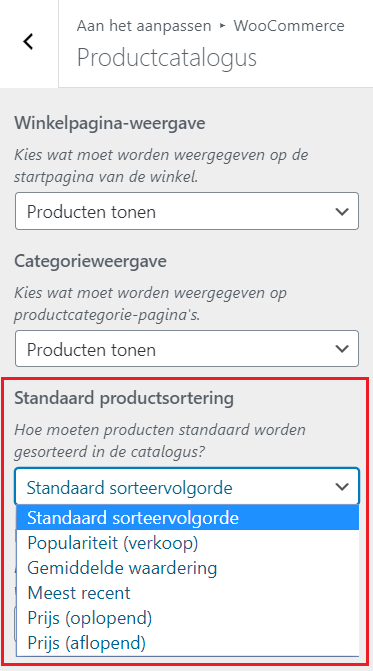Click the Productcatalogus section heading
Image resolution: width=373 pixels, height=671 pixels.
pyautogui.click(x=167, y=58)
